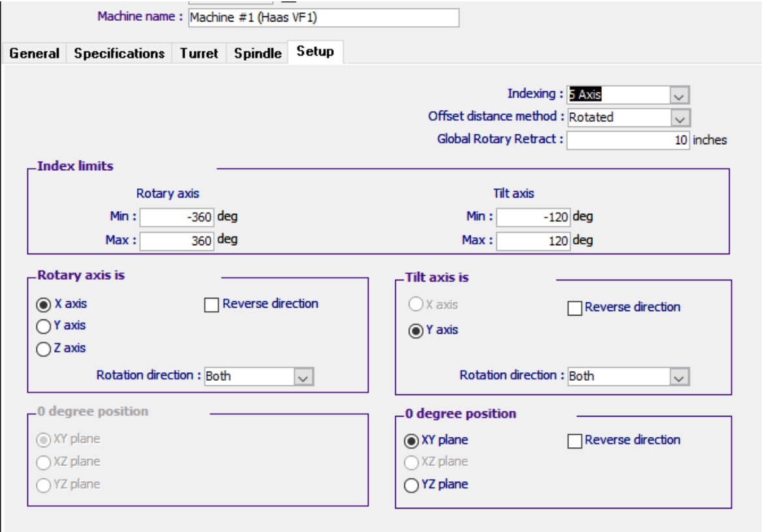Enable Reverse direction for Tilt axis
This screenshot has width=763, height=532.
click(575, 308)
